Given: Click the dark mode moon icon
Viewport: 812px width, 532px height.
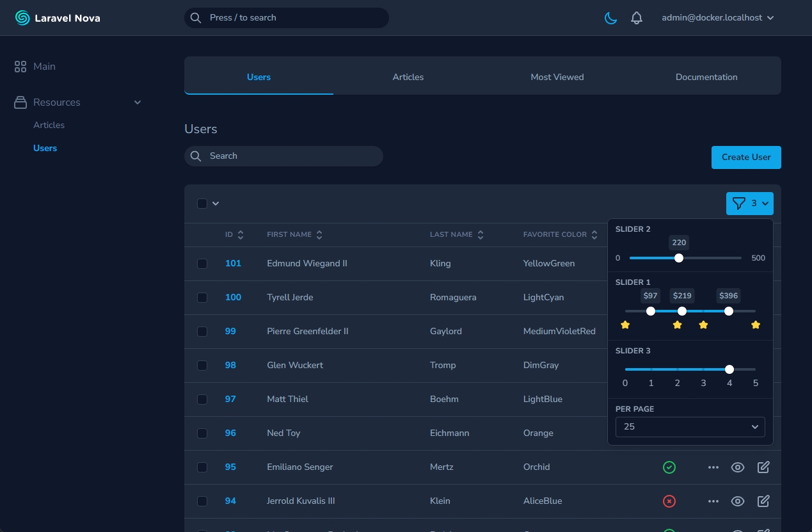Looking at the screenshot, I should click(x=611, y=18).
